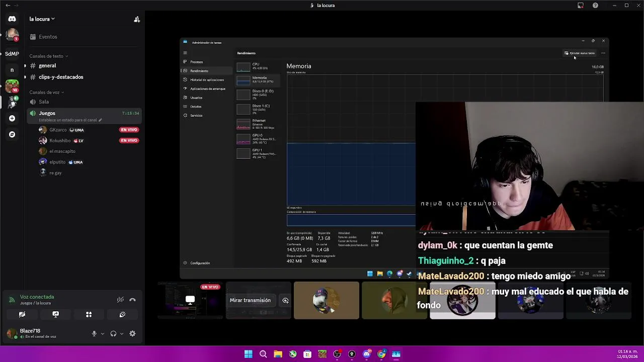Click Mirar transmisión button
The image size is (644, 362).
tap(250, 300)
